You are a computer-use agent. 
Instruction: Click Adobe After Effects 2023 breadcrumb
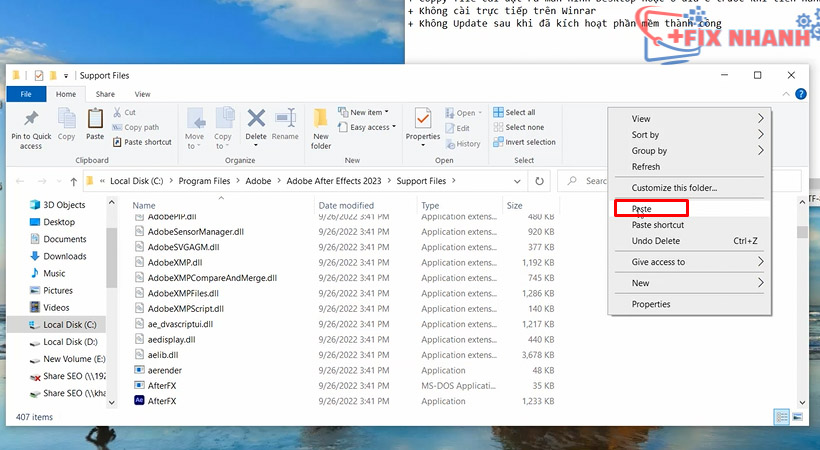pos(334,181)
